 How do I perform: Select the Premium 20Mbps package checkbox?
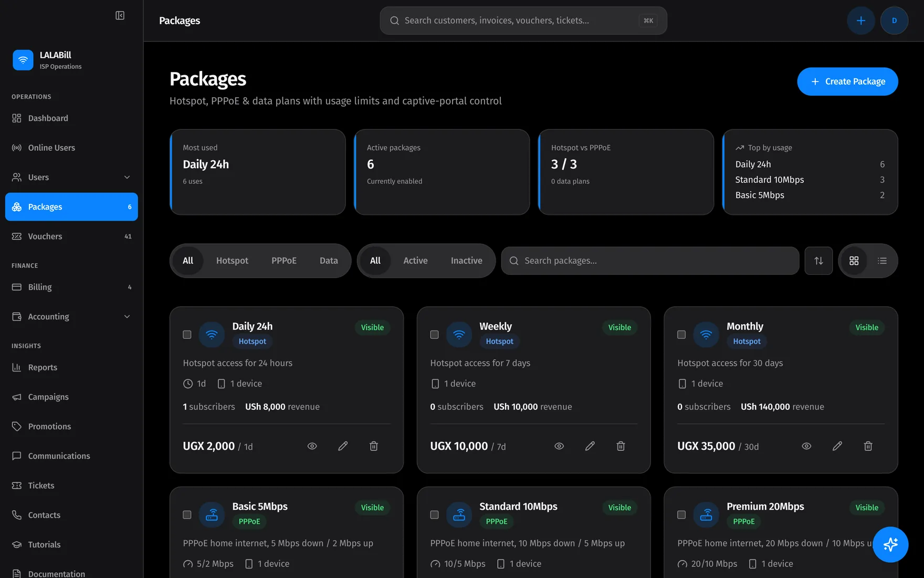point(681,515)
